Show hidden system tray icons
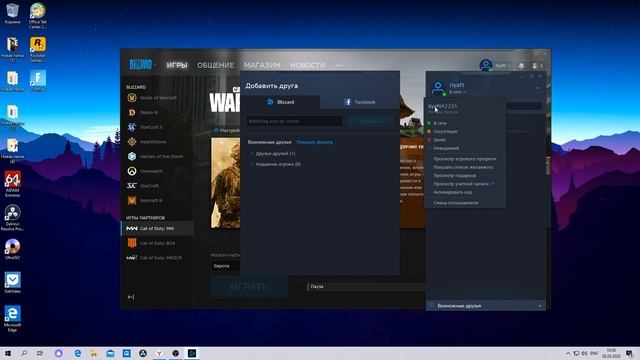Viewport: 640px width, 360px height. point(568,353)
